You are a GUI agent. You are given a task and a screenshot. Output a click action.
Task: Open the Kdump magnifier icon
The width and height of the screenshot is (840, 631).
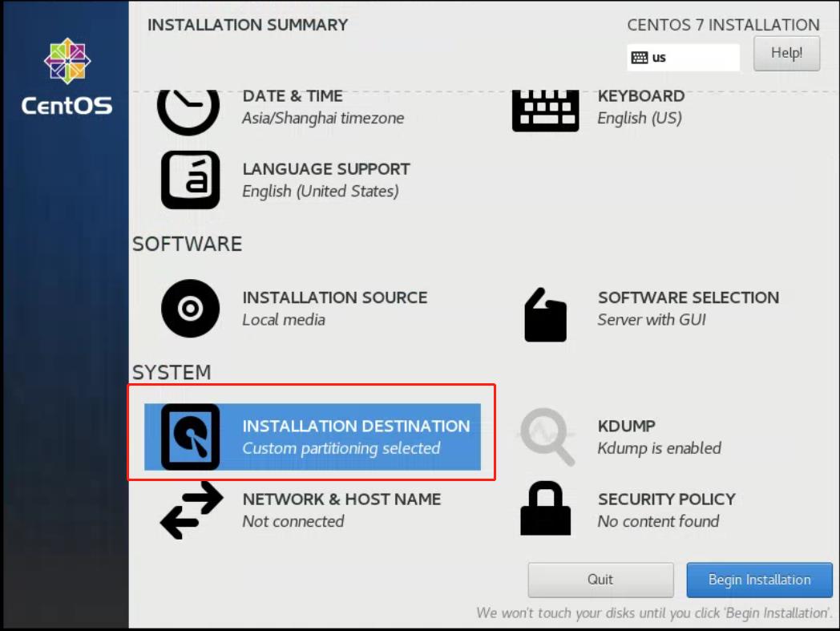pos(547,437)
